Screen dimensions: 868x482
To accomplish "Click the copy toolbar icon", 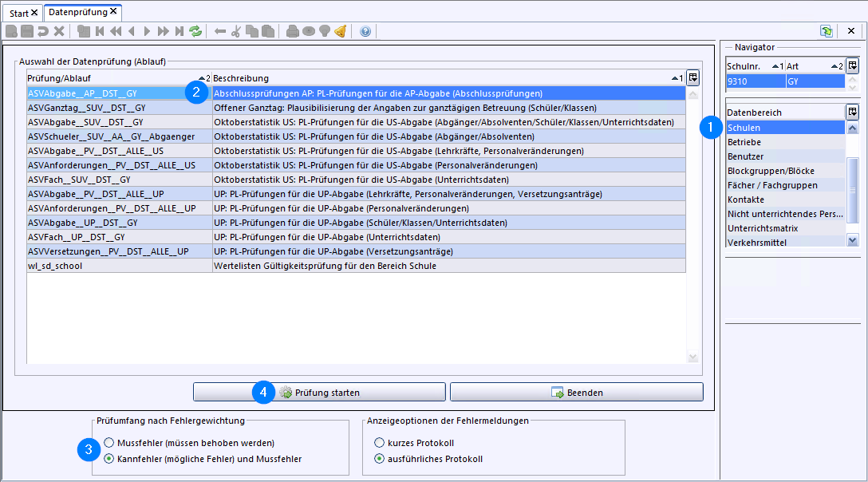I will [252, 31].
